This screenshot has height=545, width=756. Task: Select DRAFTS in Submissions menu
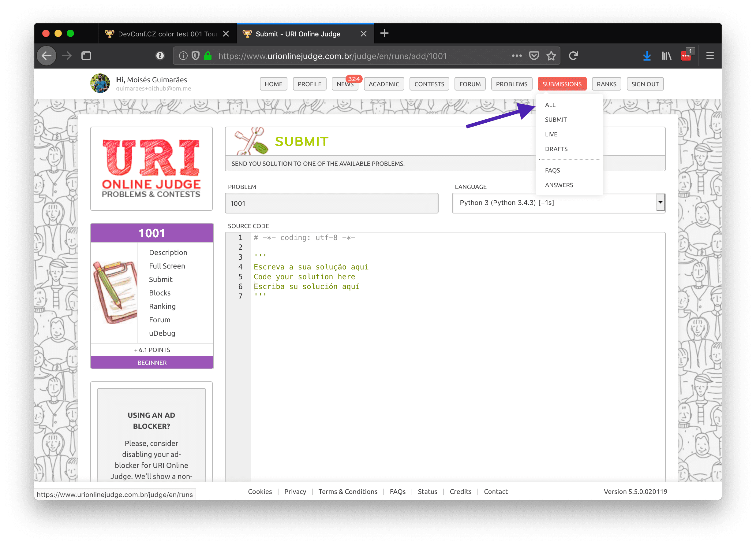(556, 149)
